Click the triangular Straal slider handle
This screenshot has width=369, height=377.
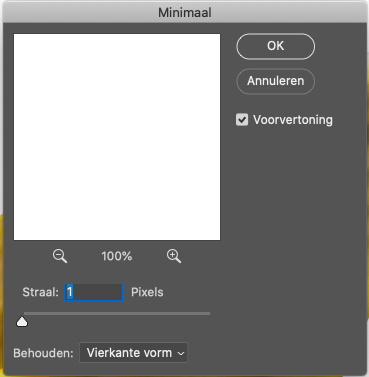22,322
